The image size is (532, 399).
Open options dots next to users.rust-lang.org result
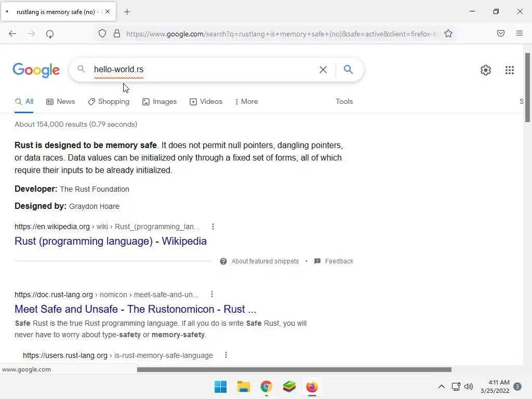pos(225,355)
